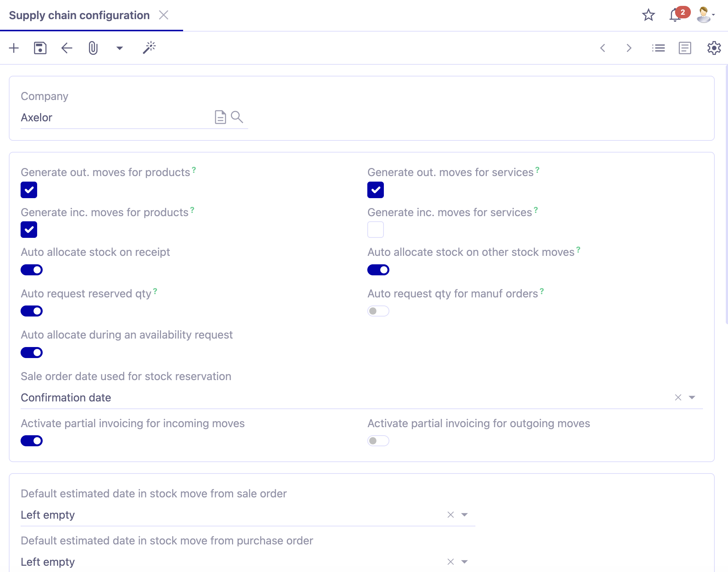
Task: Uncheck Generate out. moves for products
Action: click(x=29, y=190)
